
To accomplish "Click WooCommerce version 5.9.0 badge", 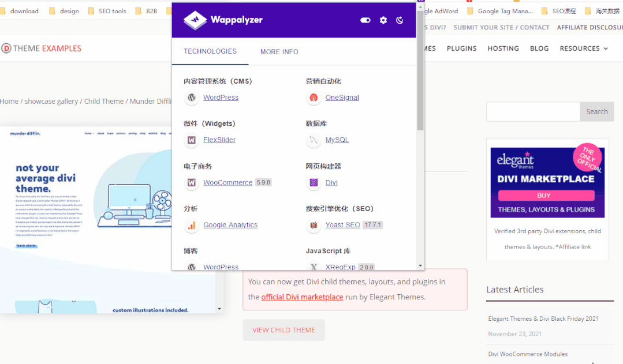I will [x=263, y=183].
